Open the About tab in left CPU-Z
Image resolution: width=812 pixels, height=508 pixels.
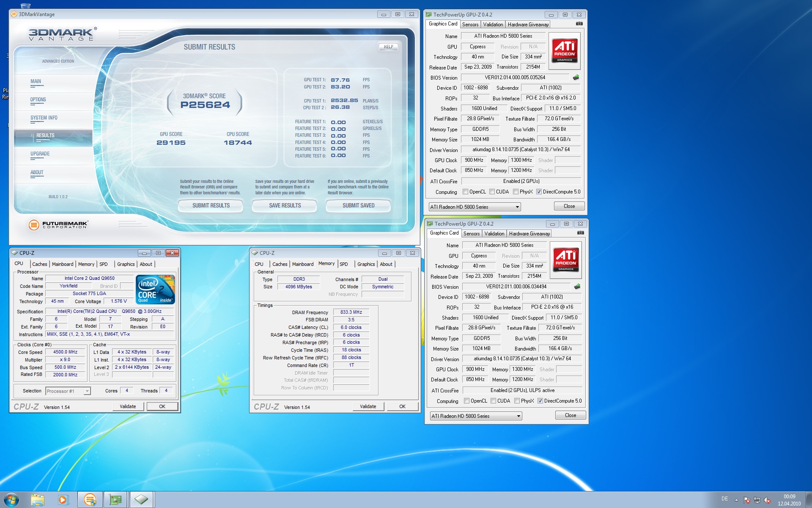click(146, 264)
